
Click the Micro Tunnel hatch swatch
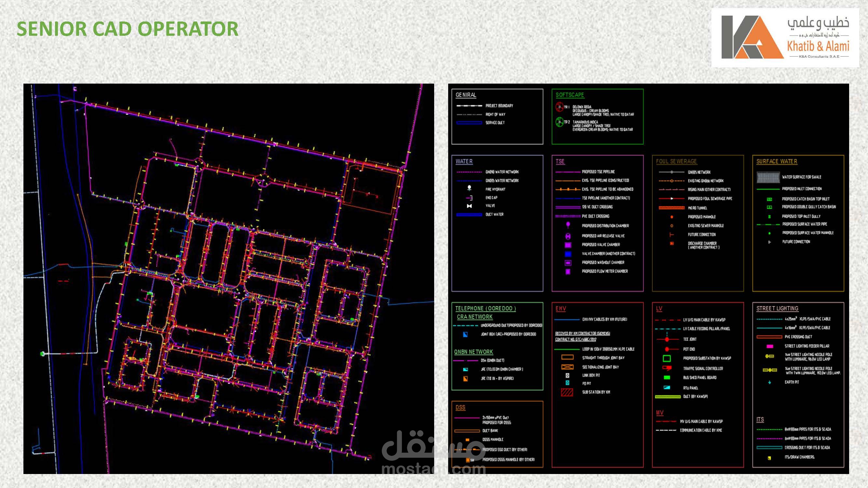pyautogui.click(x=671, y=208)
